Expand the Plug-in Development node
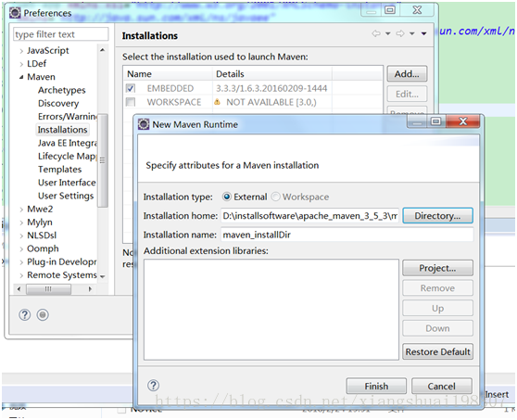This screenshot has width=517, height=420. (x=21, y=262)
